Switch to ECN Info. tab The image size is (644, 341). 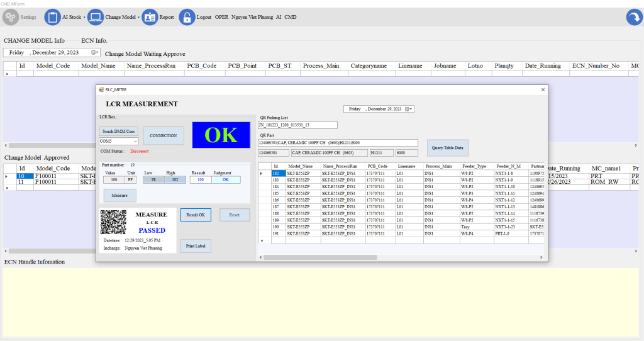(94, 41)
